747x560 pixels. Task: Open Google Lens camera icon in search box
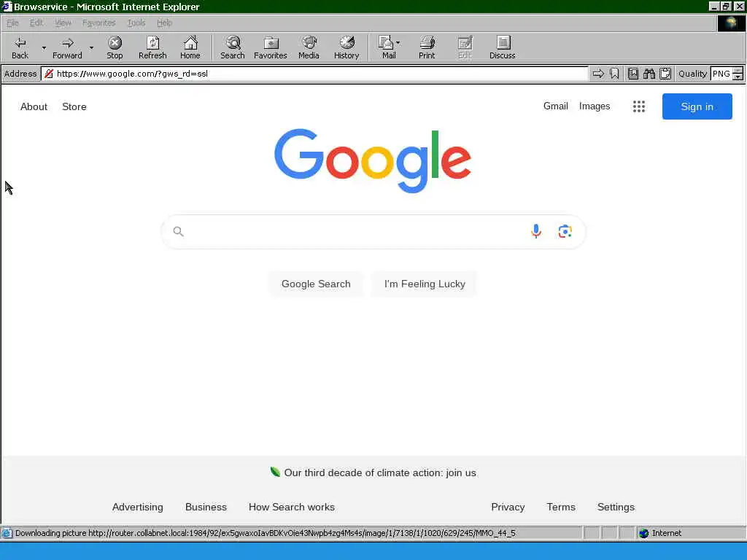pos(565,231)
